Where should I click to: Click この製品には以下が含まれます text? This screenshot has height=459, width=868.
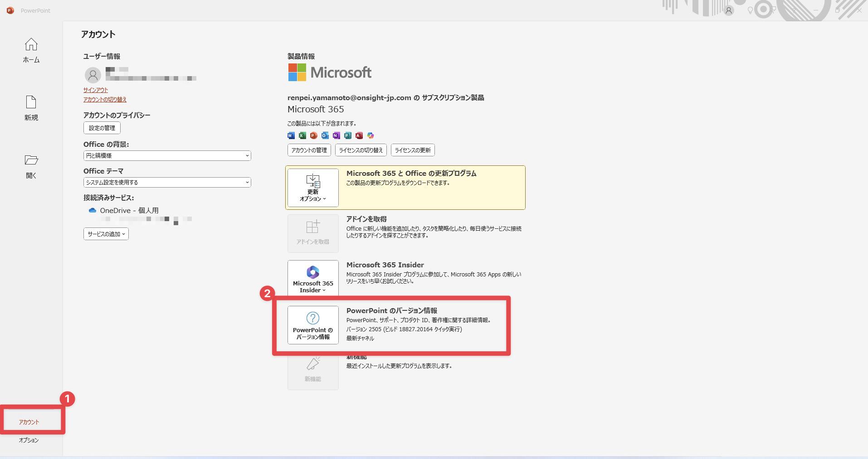[322, 123]
